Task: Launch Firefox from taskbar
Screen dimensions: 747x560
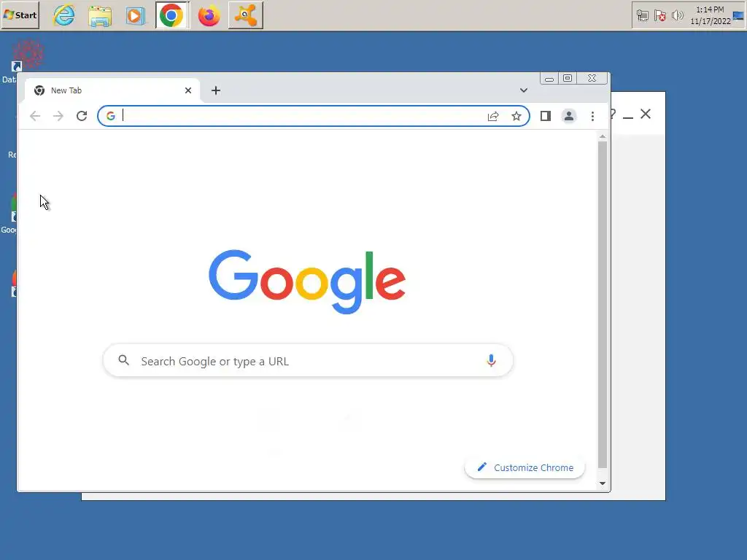Action: [x=209, y=16]
